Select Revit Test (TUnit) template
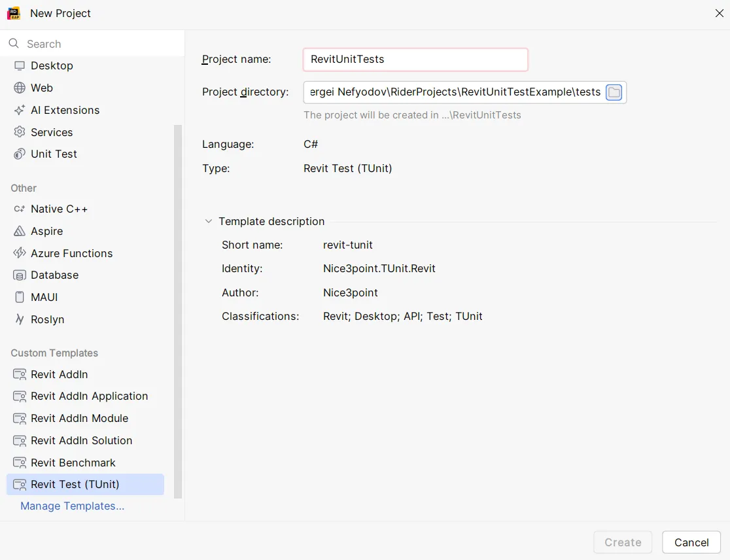Viewport: 730px width, 560px height. [85, 485]
